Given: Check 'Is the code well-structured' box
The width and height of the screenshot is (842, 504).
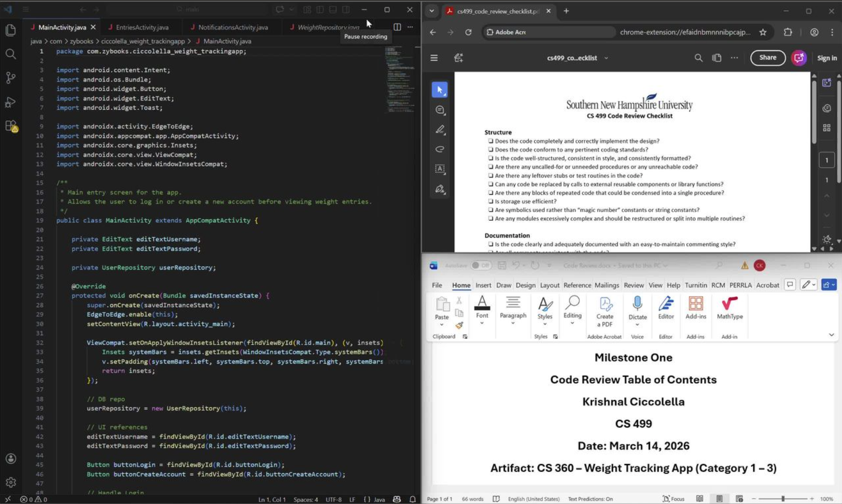Looking at the screenshot, I should (491, 158).
